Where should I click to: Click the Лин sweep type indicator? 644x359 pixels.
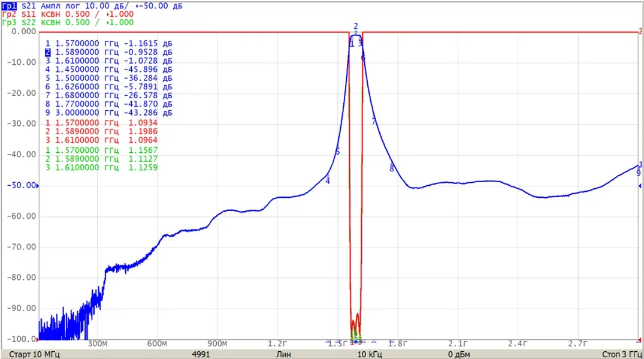click(x=283, y=354)
